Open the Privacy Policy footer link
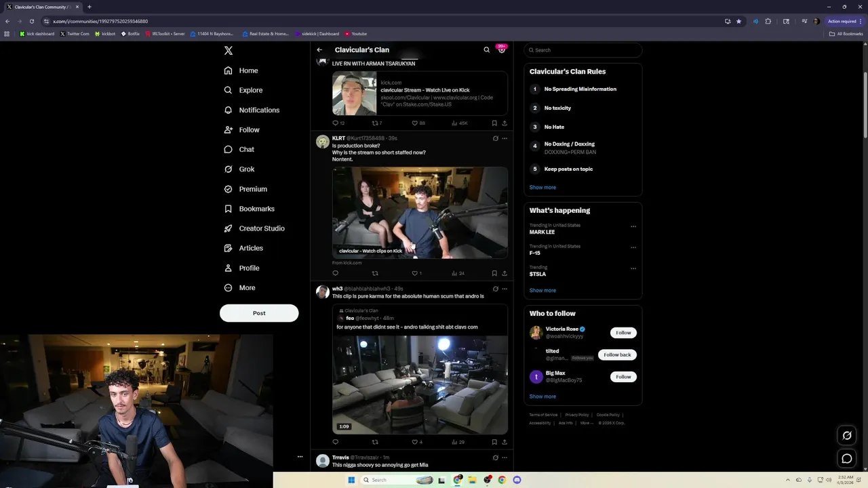This screenshot has width=868, height=488. pyautogui.click(x=577, y=415)
